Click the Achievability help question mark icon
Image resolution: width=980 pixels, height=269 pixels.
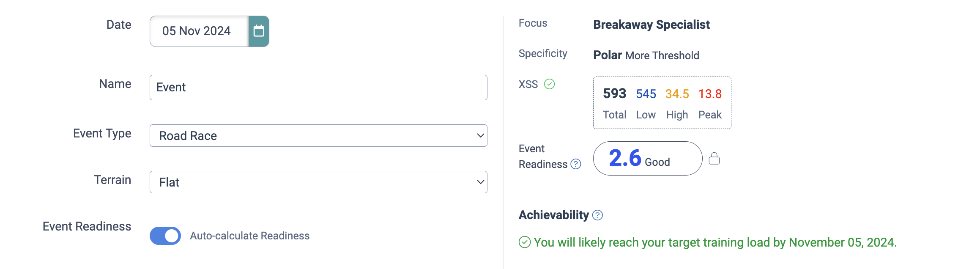coord(597,215)
